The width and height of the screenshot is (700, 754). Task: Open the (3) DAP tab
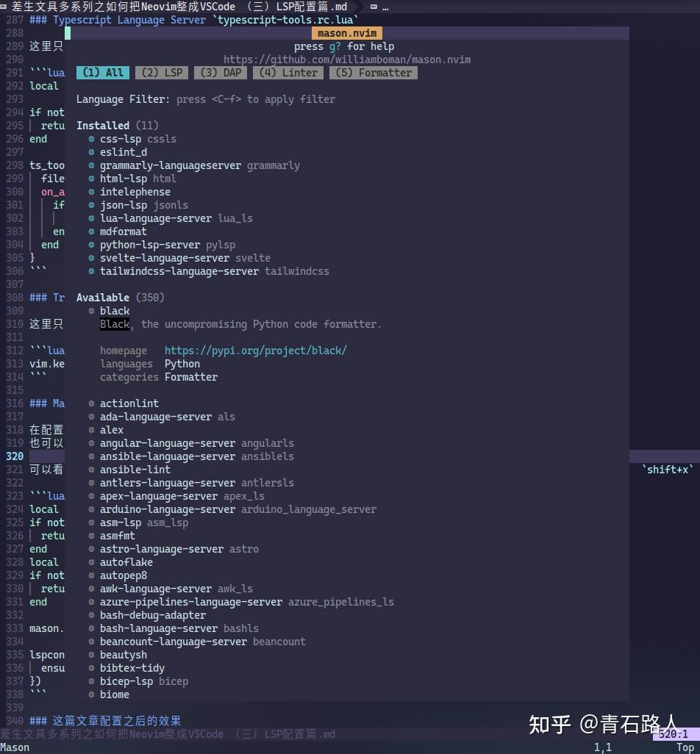[x=220, y=73]
